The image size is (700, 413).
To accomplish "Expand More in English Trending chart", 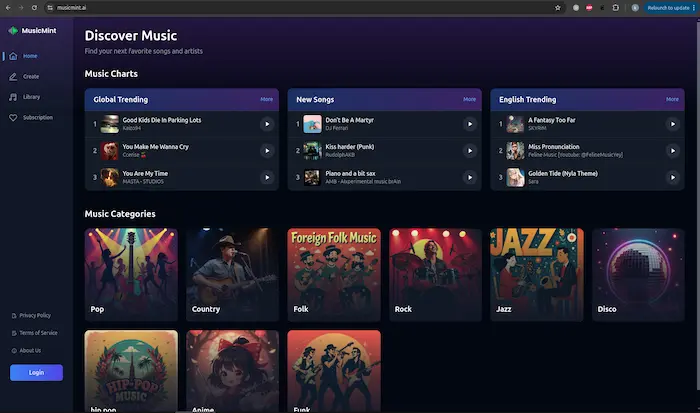I will pyautogui.click(x=672, y=100).
